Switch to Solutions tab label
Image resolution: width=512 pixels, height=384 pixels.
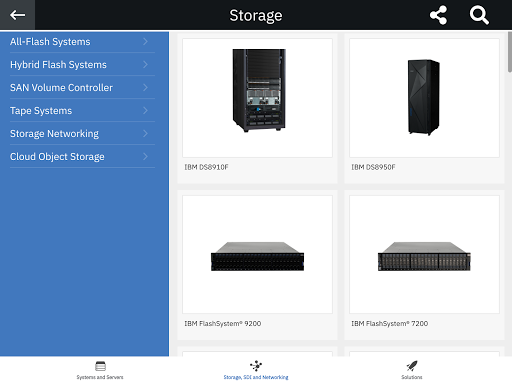click(412, 377)
